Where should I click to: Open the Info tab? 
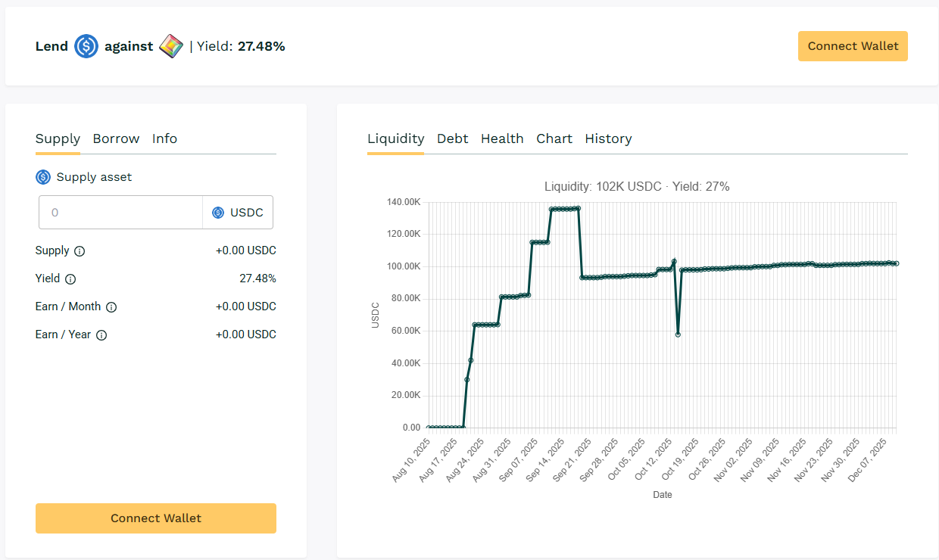tap(164, 138)
